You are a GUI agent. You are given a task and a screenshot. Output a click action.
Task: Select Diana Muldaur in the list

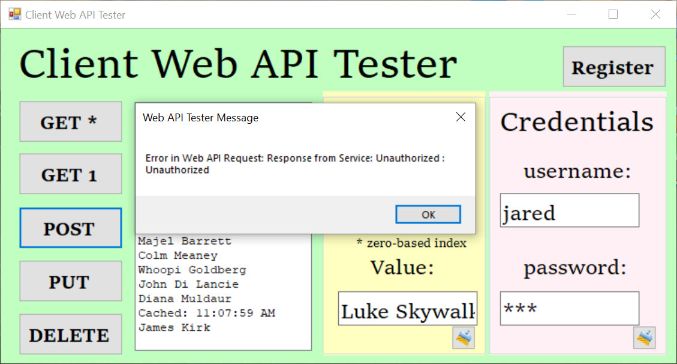pyautogui.click(x=185, y=299)
